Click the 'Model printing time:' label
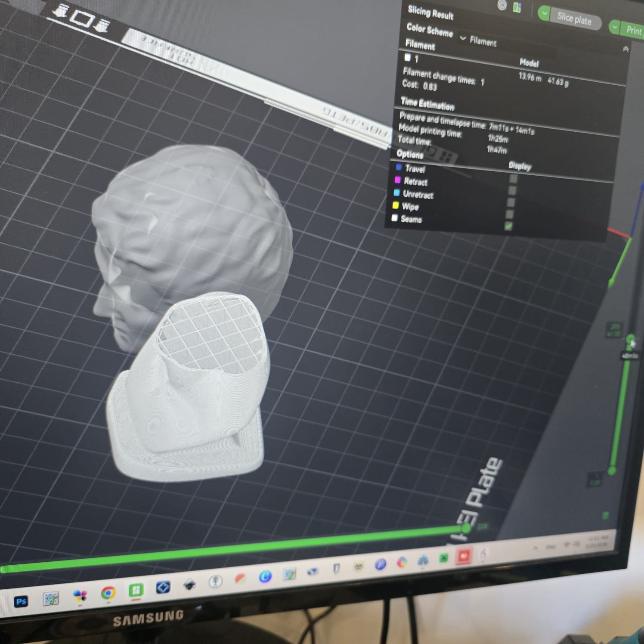The height and width of the screenshot is (644, 644). click(x=430, y=130)
